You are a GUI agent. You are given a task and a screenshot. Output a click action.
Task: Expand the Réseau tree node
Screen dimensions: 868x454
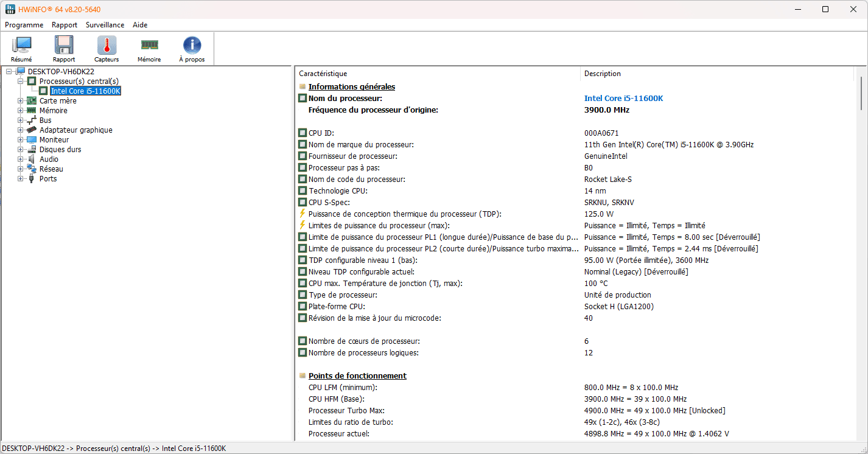pyautogui.click(x=21, y=169)
